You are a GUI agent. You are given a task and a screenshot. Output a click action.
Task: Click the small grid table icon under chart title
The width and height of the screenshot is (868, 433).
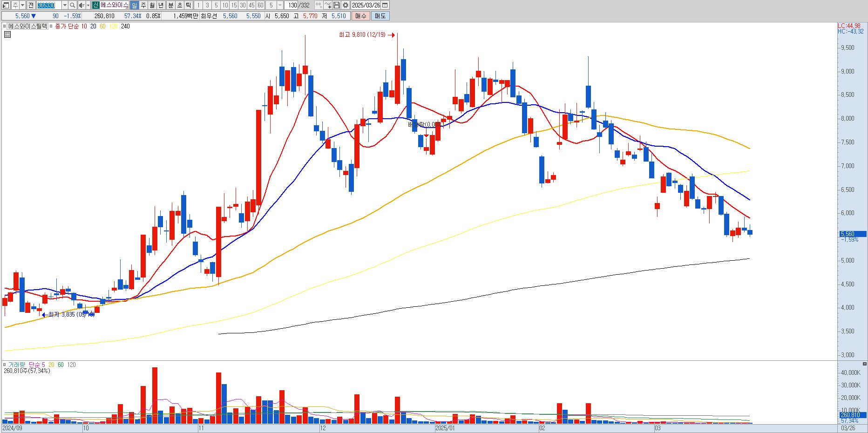pyautogui.click(x=7, y=34)
